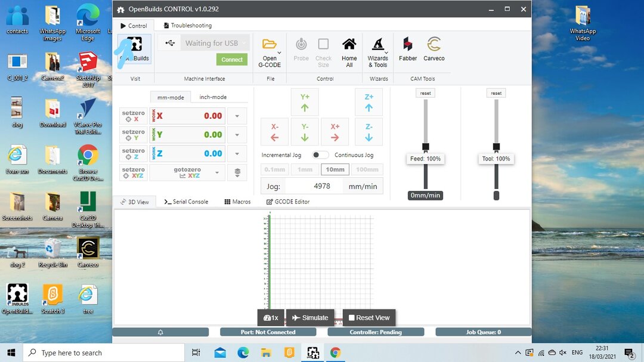
Task: Jog left with the X- arrow
Action: (274, 132)
